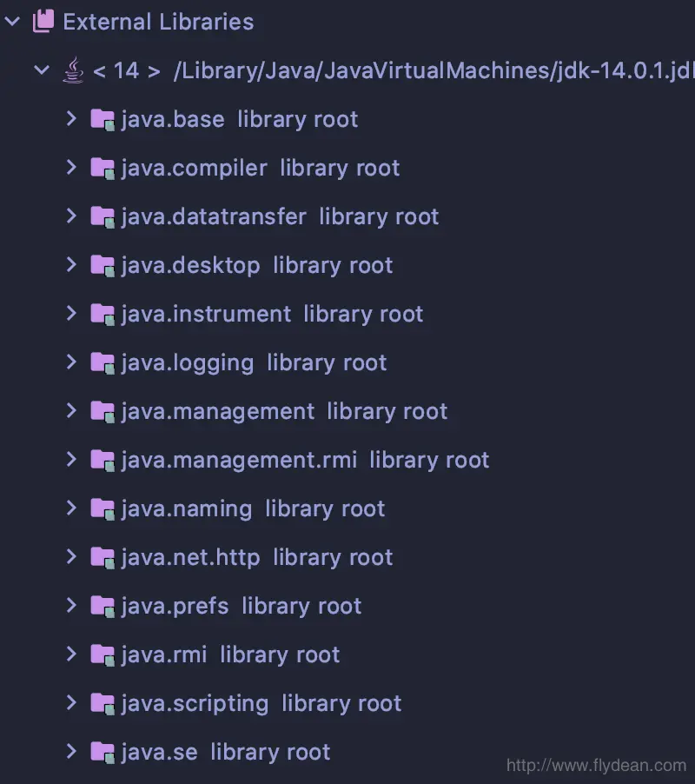
Task: Expand java.management library root chevron
Action: click(x=71, y=410)
